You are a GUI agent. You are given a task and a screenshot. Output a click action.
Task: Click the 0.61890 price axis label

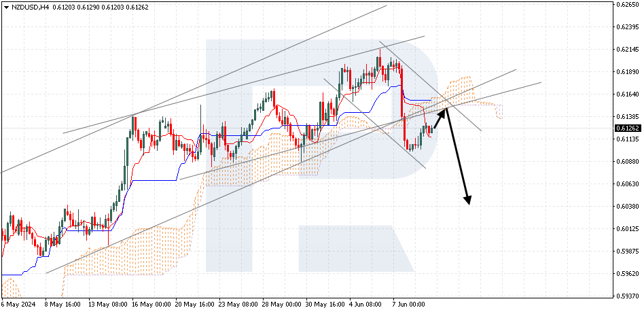pyautogui.click(x=628, y=72)
